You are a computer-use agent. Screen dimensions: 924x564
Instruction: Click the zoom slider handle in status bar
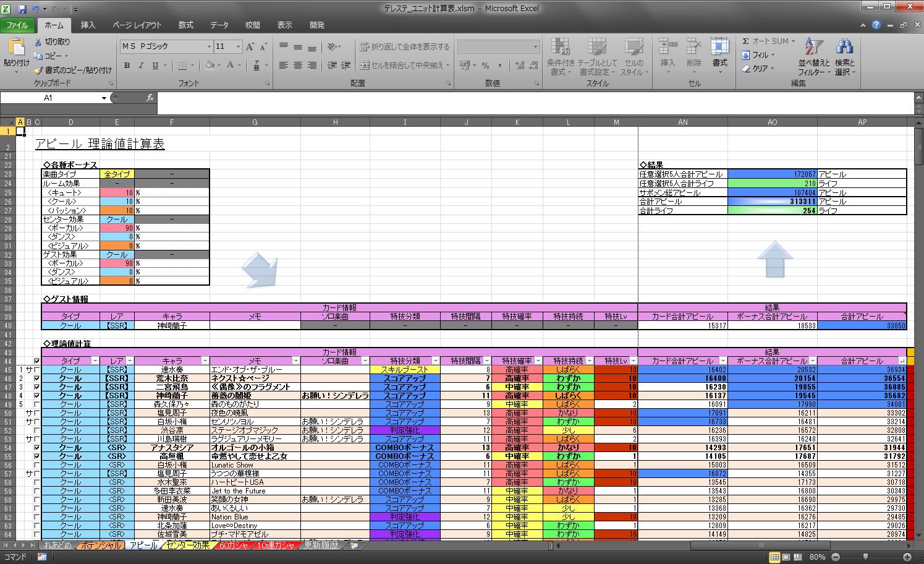(865, 557)
